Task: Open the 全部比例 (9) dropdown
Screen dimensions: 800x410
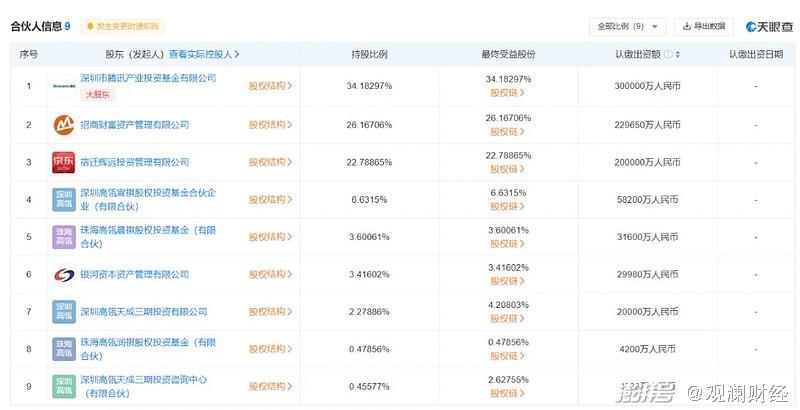Action: click(x=628, y=27)
